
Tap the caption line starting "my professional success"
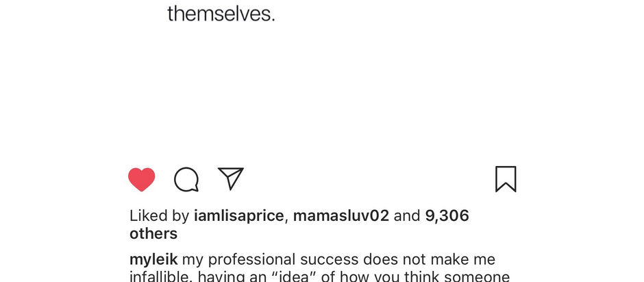point(338,260)
